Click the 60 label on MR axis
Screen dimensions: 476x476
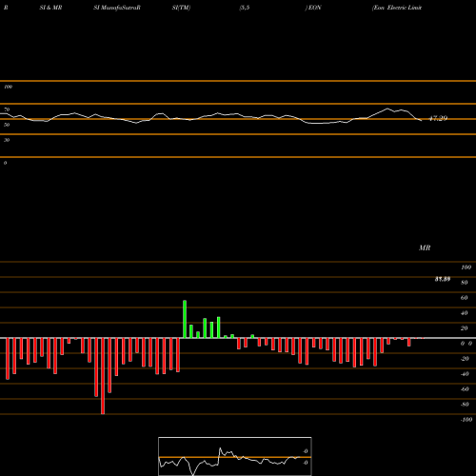(464, 298)
